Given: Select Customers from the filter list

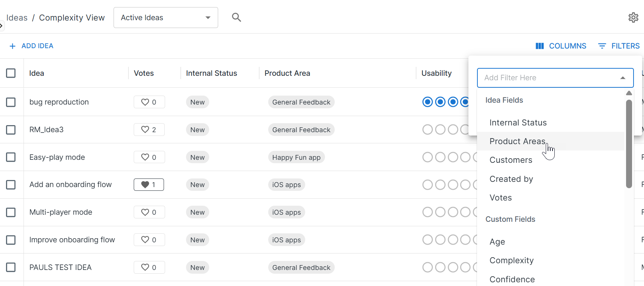Looking at the screenshot, I should coord(511,160).
